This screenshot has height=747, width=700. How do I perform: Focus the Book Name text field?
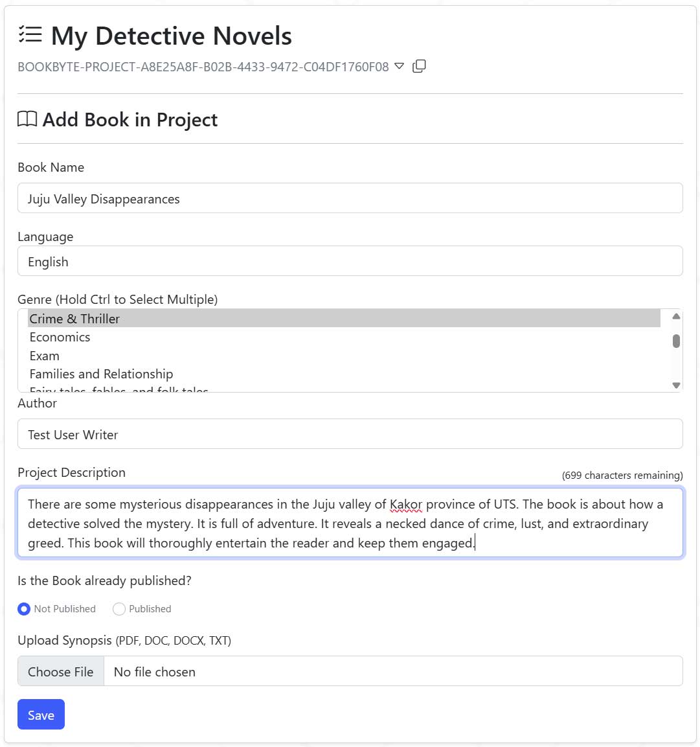350,198
